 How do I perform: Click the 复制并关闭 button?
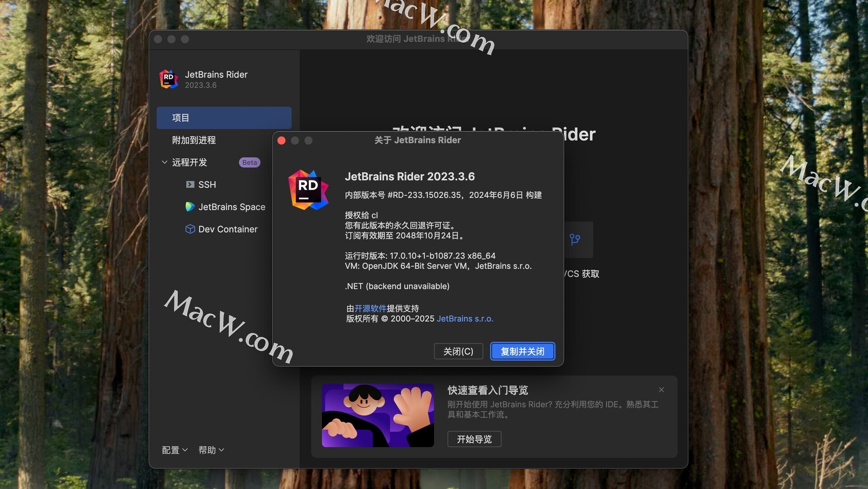(523, 351)
